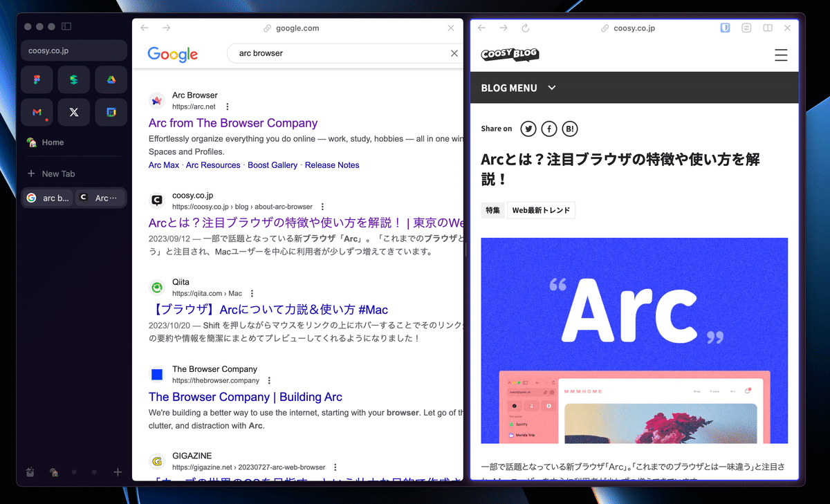Select the 'Arc…' coosy split tab

pos(100,198)
